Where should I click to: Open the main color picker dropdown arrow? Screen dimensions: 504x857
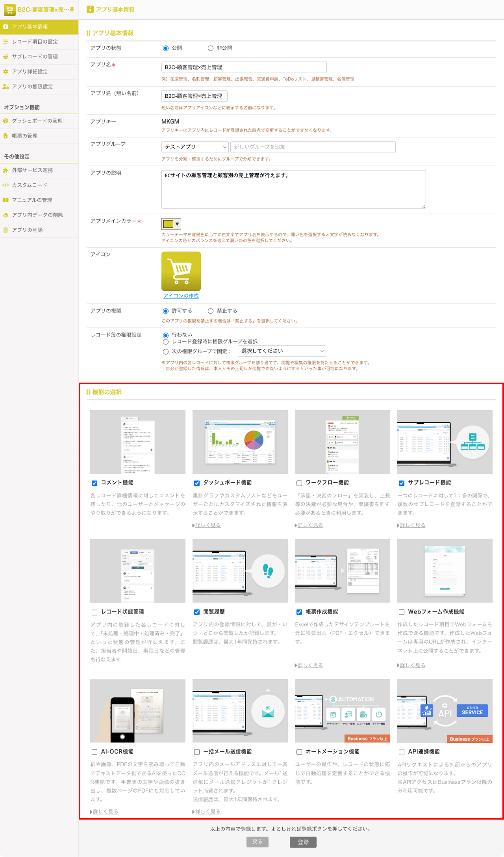click(177, 224)
